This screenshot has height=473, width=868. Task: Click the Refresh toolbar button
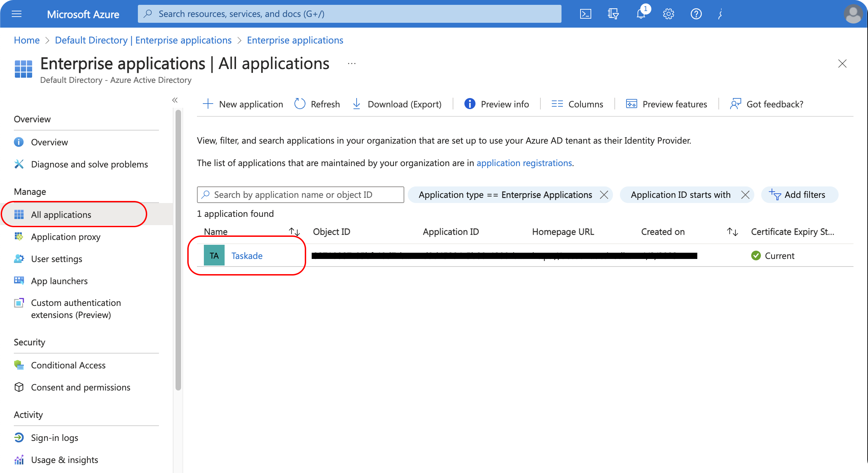317,104
